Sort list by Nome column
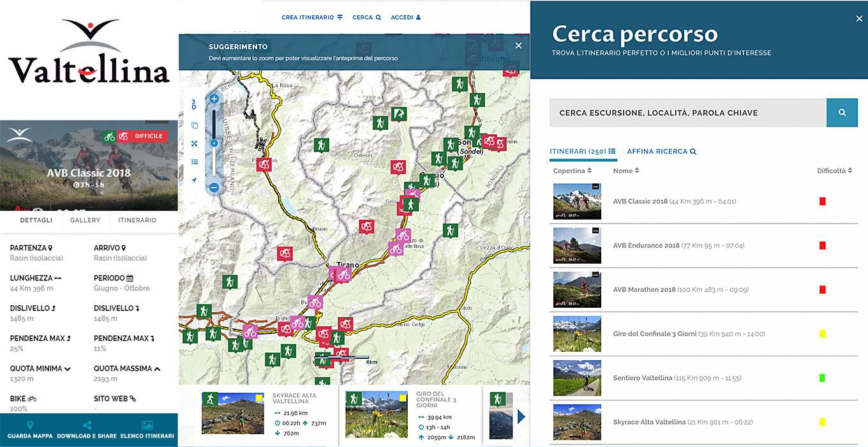This screenshot has width=868, height=447. (626, 170)
